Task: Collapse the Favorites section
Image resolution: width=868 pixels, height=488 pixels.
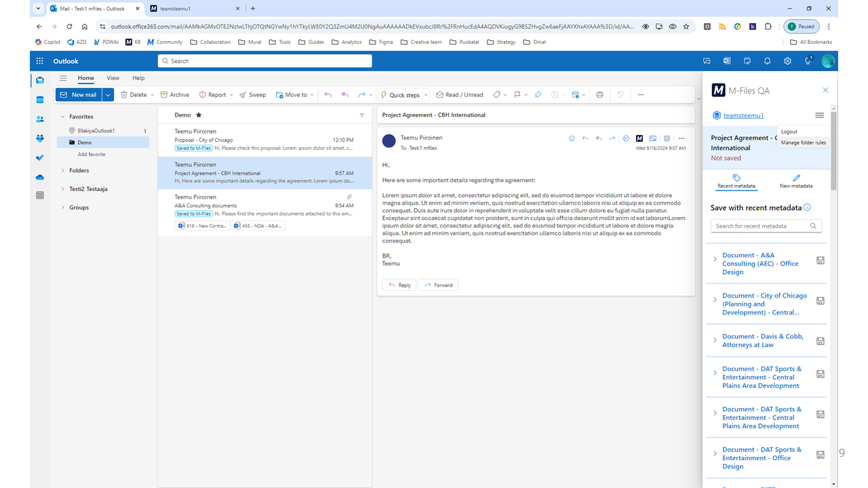Action: [63, 117]
